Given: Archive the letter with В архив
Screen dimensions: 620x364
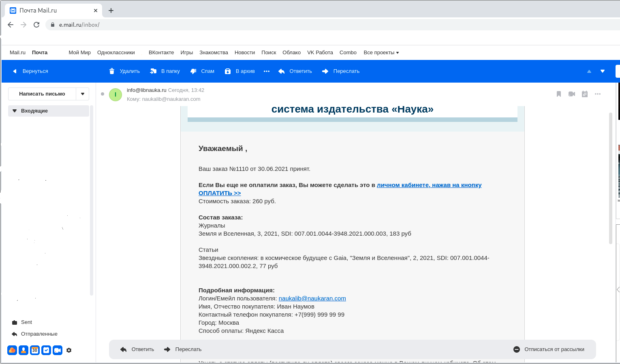Looking at the screenshot, I should 240,71.
